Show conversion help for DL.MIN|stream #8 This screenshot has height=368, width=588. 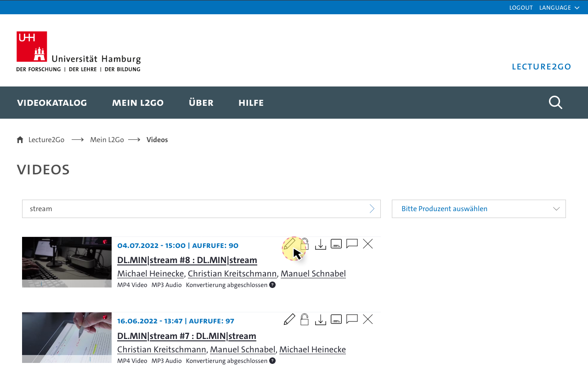272,285
